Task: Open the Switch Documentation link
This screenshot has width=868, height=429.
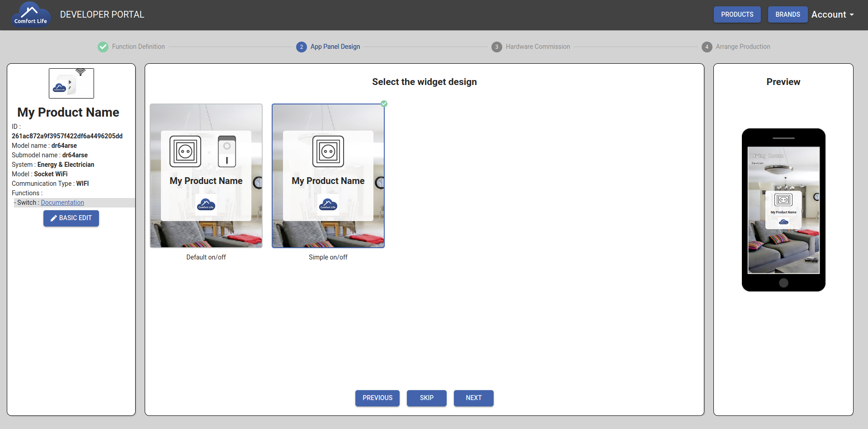Action: click(x=62, y=203)
